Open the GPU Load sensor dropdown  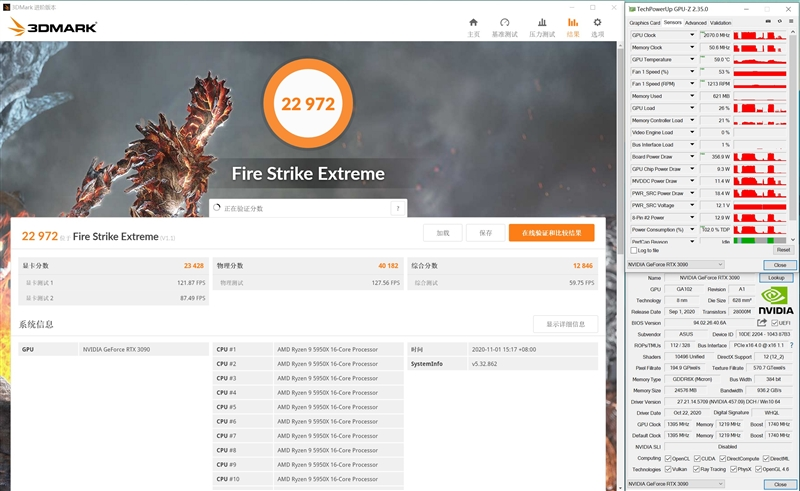click(692, 108)
